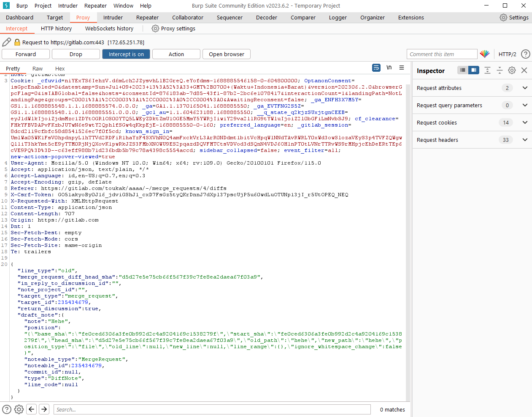532x417 pixels.
Task: Collapse all Inspector sections icon
Action: (500, 70)
